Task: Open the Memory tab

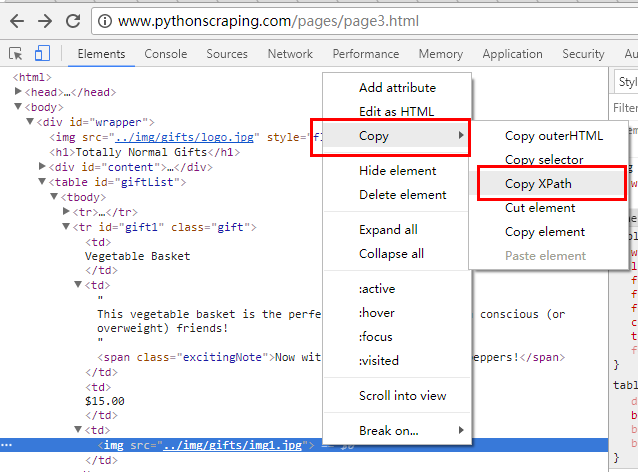Action: pos(441,54)
